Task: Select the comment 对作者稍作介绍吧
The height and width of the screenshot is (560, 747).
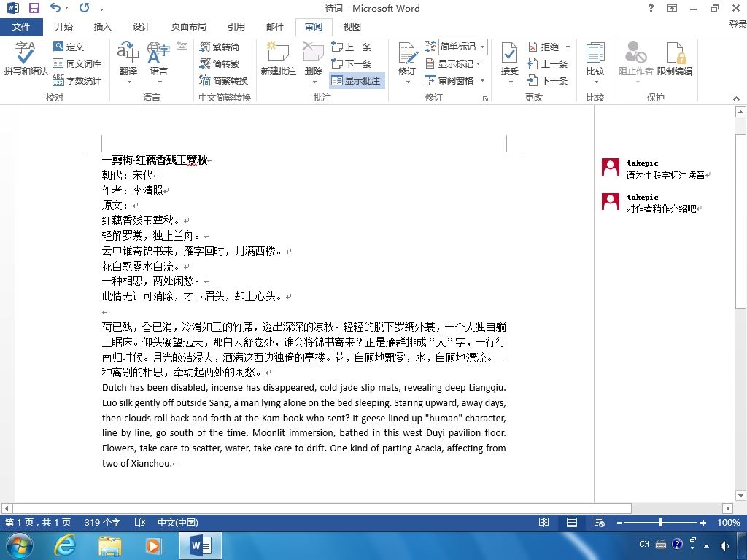Action: point(661,209)
